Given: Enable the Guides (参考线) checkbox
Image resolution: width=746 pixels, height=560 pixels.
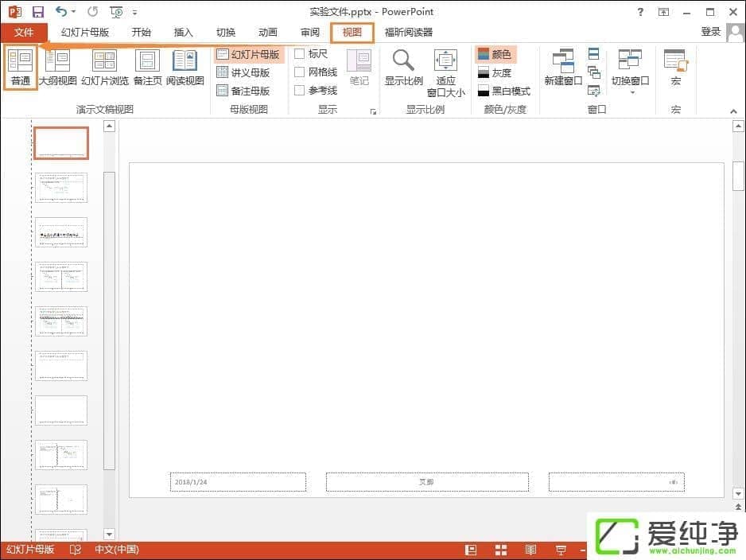Looking at the screenshot, I should pos(300,91).
